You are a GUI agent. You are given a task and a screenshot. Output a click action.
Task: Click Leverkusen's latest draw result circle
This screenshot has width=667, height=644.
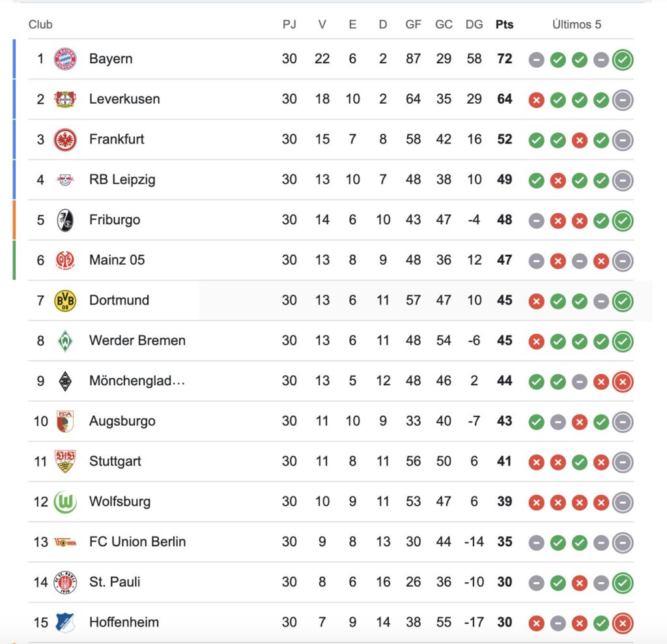[623, 100]
